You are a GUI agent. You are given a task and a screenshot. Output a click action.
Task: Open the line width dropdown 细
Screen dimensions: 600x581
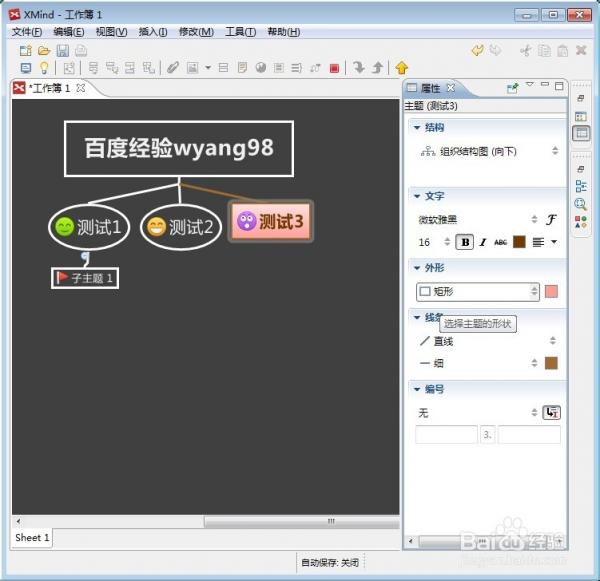pyautogui.click(x=478, y=363)
